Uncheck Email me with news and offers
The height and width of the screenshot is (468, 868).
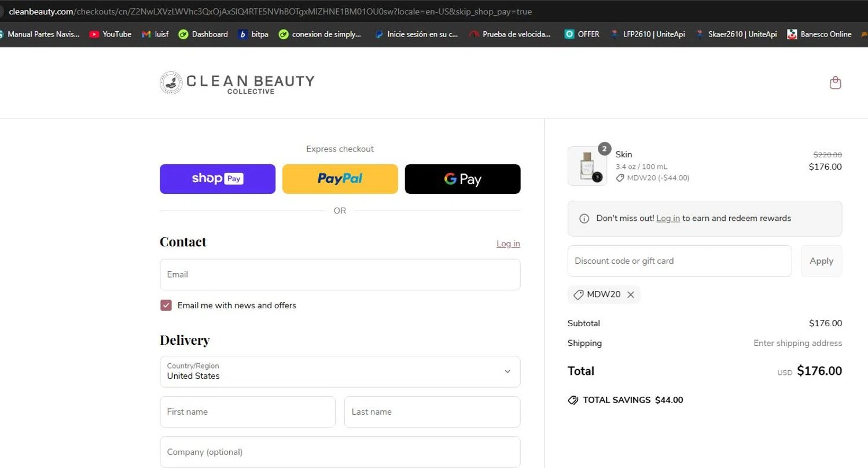(166, 305)
